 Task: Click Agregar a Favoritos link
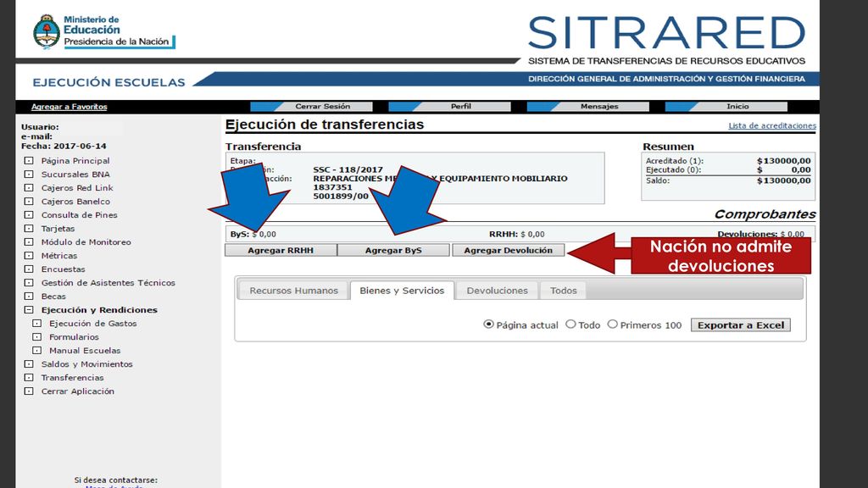coord(70,107)
